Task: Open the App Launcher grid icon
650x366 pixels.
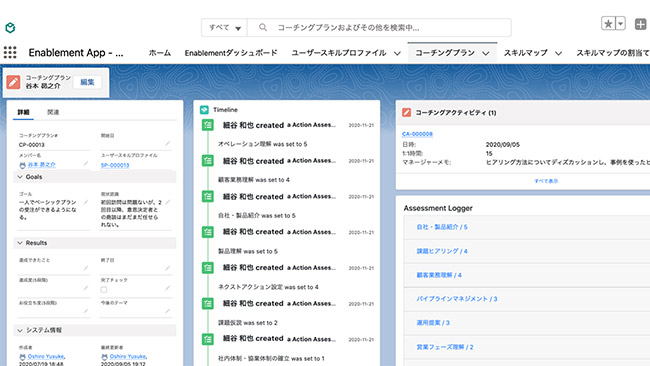Action: 10,52
